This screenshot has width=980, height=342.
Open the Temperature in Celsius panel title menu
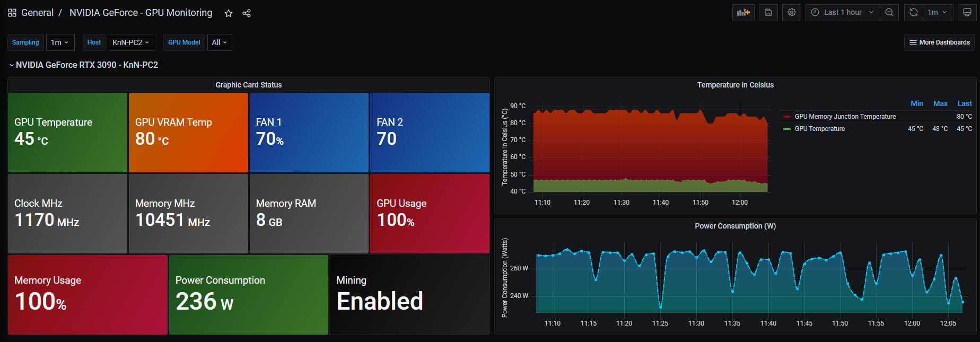coord(735,85)
